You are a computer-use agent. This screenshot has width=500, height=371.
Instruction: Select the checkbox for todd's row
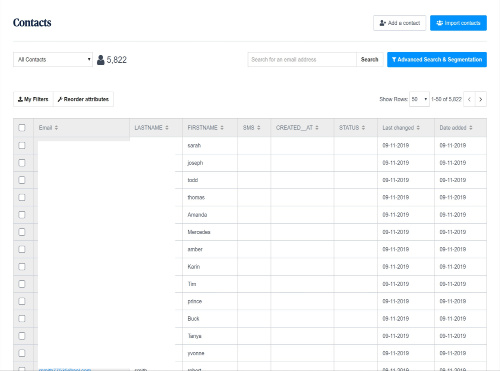[x=22, y=180]
